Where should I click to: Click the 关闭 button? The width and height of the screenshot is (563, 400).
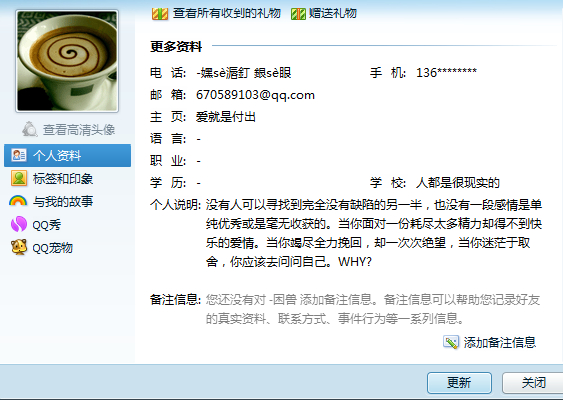click(x=533, y=383)
